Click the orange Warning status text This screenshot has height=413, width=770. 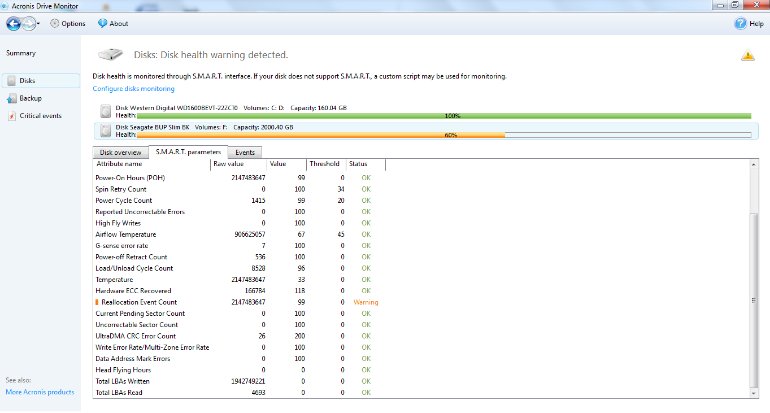coord(366,303)
